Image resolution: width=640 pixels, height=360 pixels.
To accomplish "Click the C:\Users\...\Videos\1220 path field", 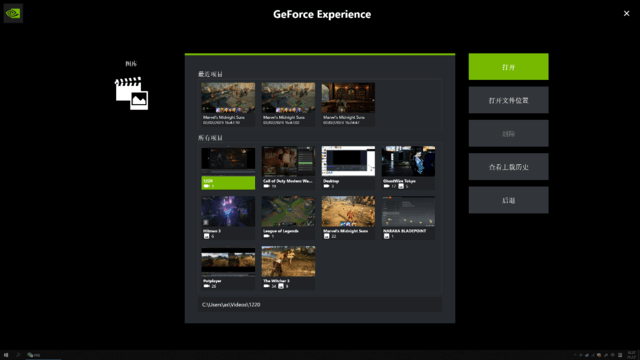I will (x=320, y=304).
